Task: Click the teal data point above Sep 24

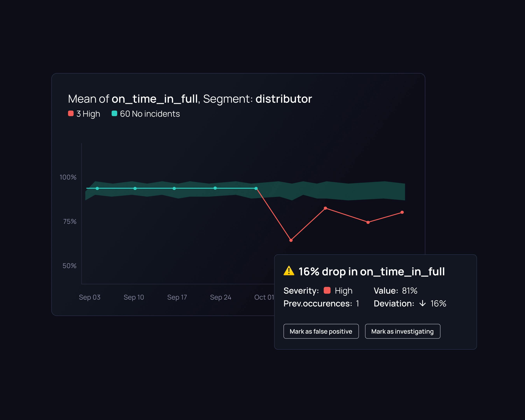Action: [215, 188]
